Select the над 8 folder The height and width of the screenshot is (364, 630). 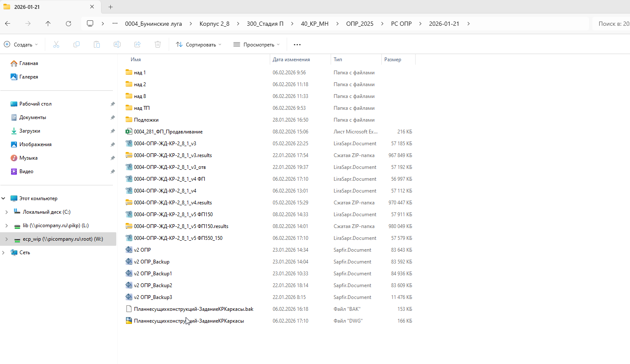(x=140, y=96)
